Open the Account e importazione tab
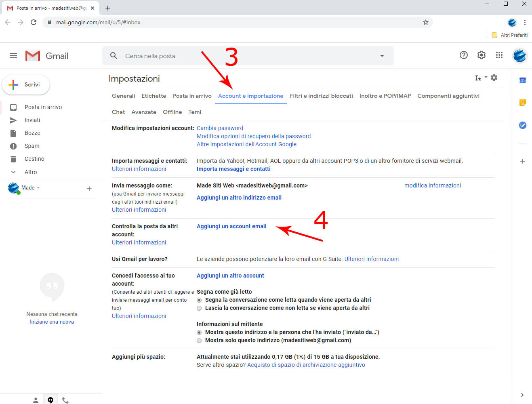The height and width of the screenshot is (404, 532). pos(251,96)
